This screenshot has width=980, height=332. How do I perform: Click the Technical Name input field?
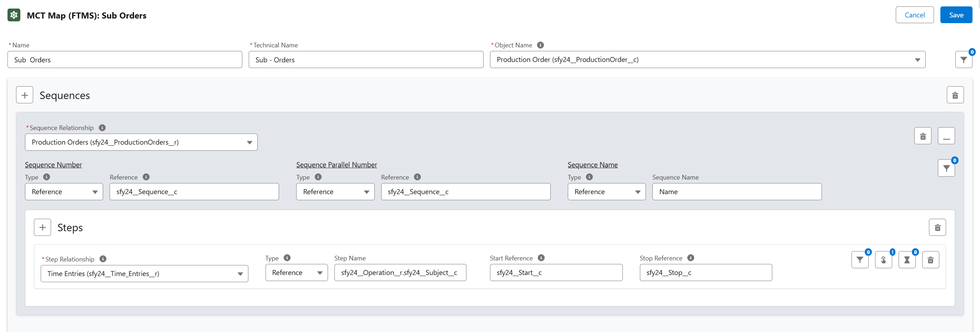[365, 59]
